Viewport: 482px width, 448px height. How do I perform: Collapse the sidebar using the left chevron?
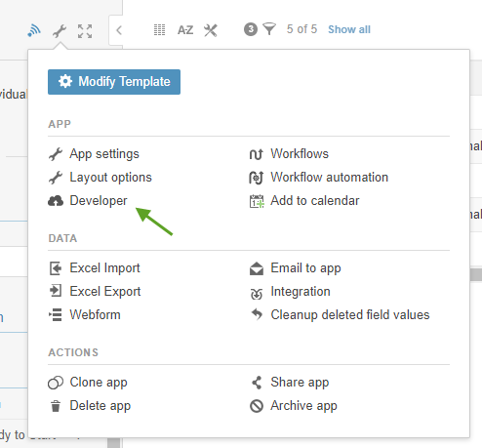coord(119,30)
